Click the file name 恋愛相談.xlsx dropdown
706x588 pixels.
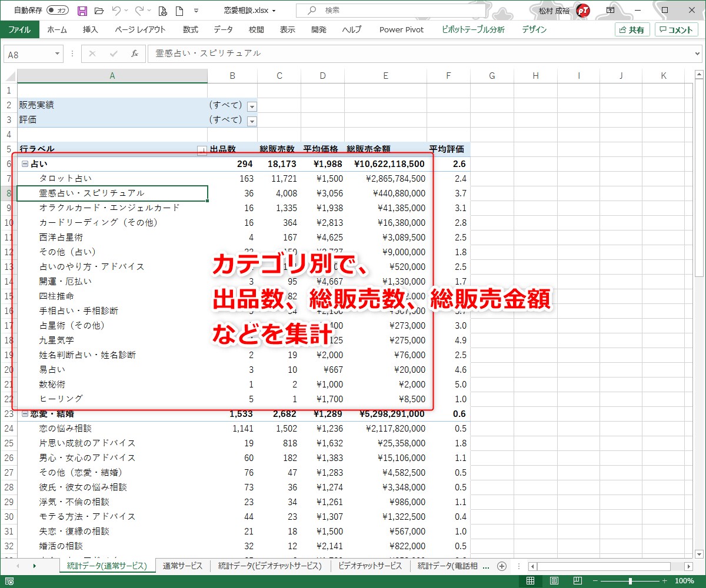(250, 11)
